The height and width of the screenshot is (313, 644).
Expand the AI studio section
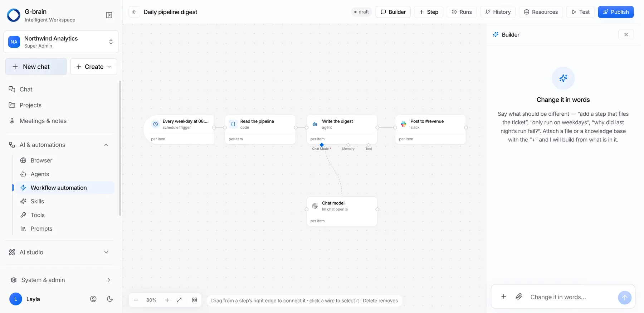point(106,252)
